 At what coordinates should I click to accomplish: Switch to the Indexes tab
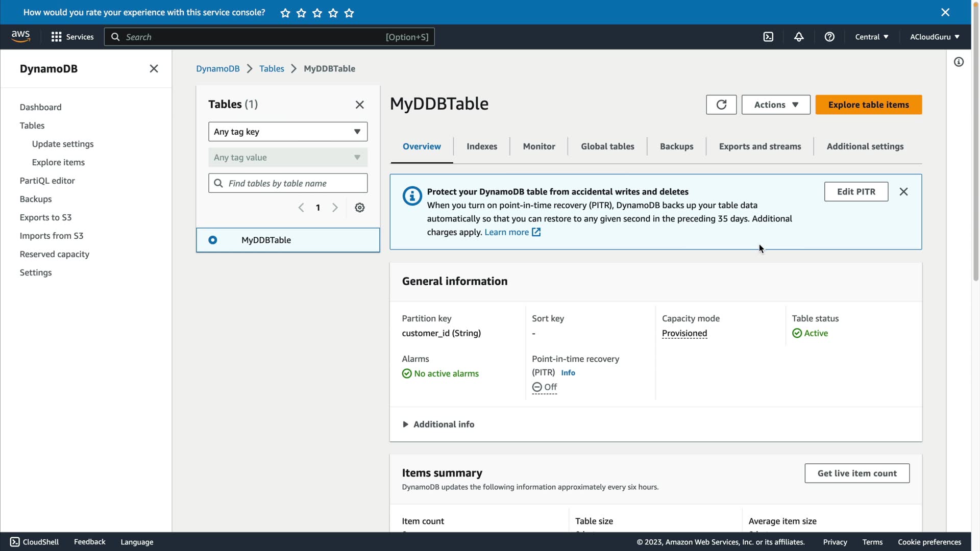(x=481, y=146)
